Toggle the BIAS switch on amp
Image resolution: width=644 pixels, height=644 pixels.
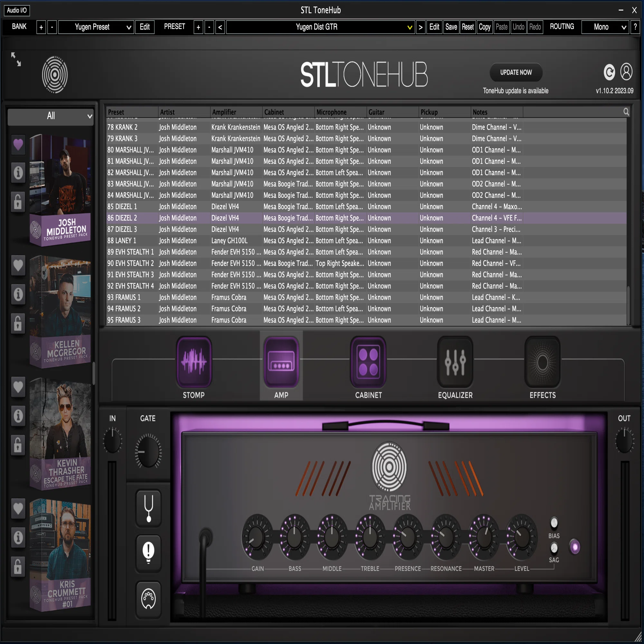554,523
